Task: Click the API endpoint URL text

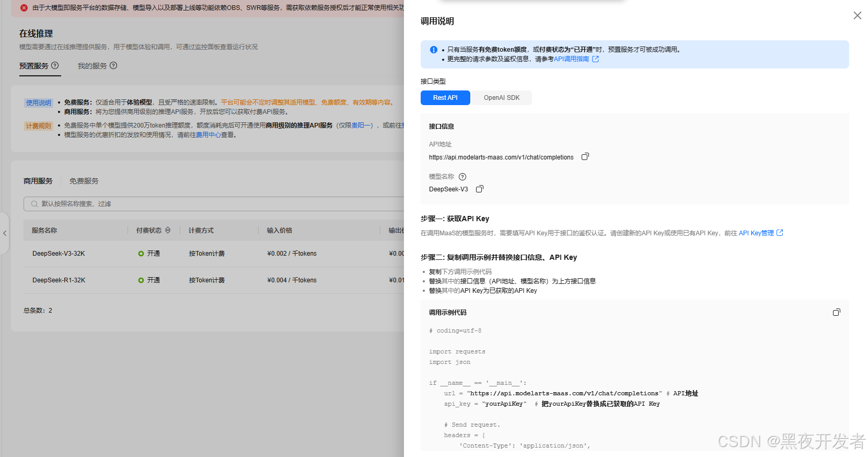Action: (x=501, y=157)
